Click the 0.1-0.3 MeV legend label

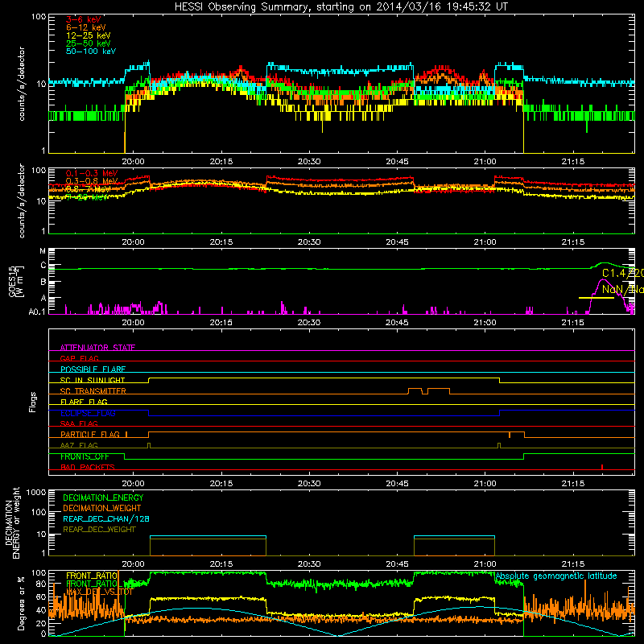click(x=92, y=173)
